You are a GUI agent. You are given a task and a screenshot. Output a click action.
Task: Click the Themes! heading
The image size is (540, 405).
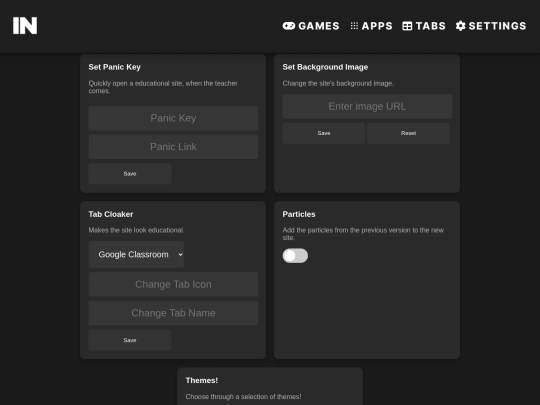[201, 380]
